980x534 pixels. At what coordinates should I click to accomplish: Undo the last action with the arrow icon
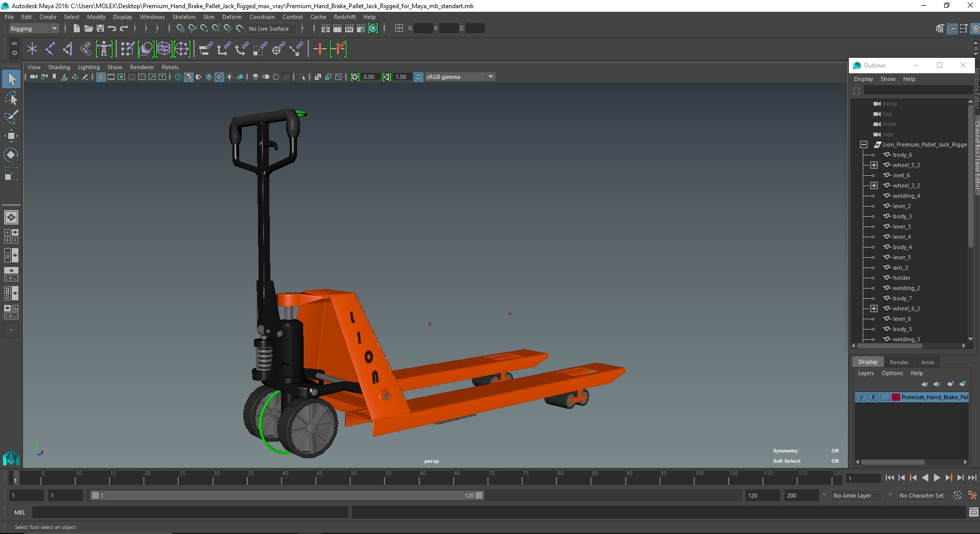112,29
